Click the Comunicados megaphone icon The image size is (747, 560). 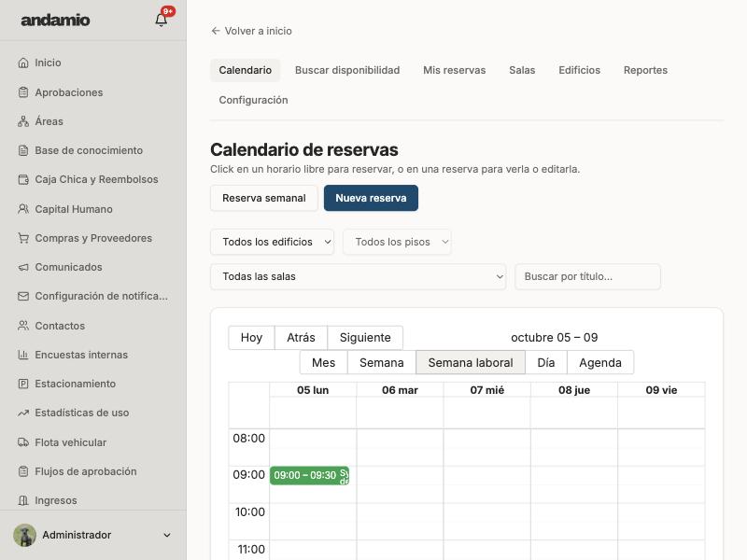22,267
